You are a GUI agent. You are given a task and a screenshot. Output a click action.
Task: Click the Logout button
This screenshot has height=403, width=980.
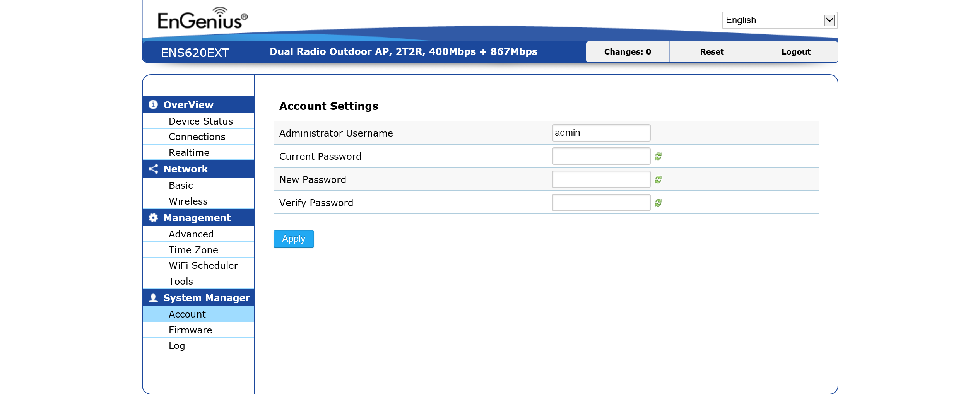point(796,52)
